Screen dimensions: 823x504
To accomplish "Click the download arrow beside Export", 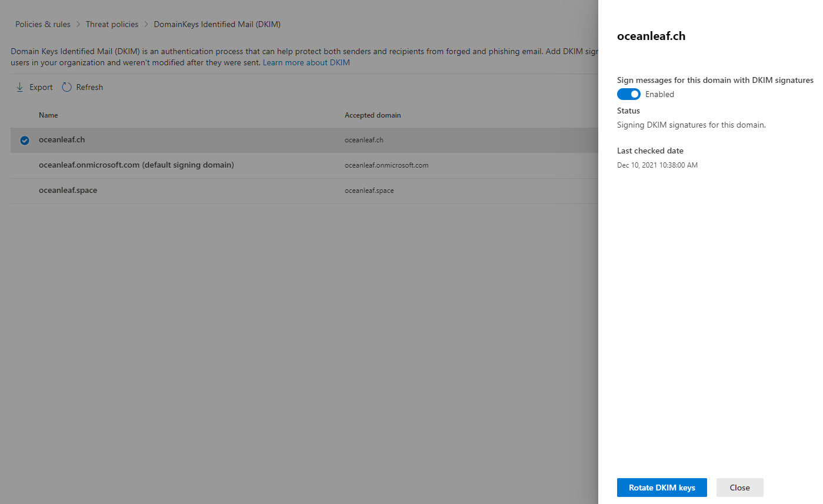I will click(19, 86).
